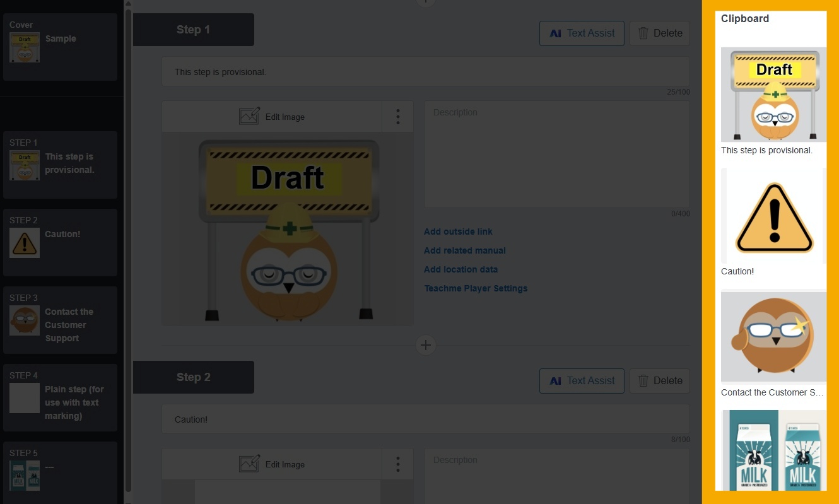This screenshot has width=839, height=504.
Task: Select the Caution image in the Clipboard panel
Action: coord(773,215)
